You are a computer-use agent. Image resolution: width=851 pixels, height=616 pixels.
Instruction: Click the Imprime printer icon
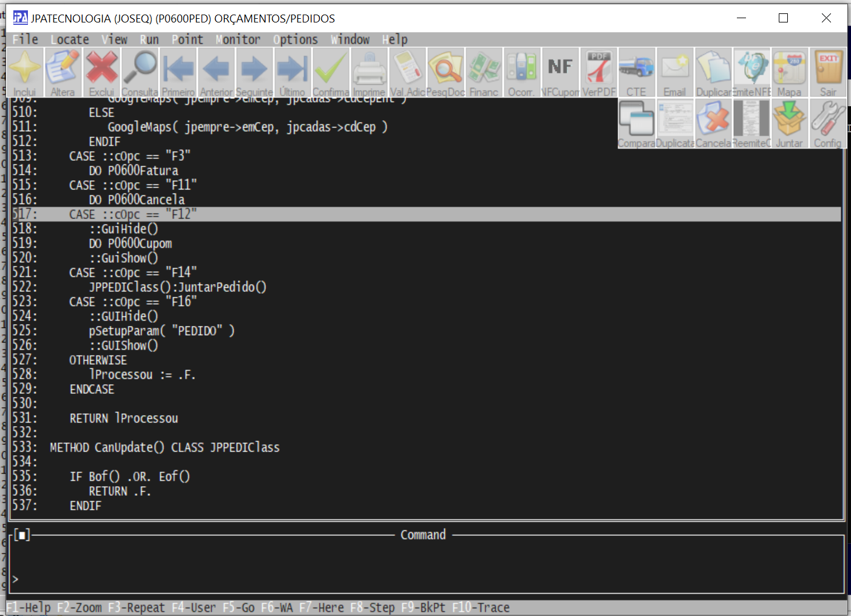pyautogui.click(x=369, y=72)
